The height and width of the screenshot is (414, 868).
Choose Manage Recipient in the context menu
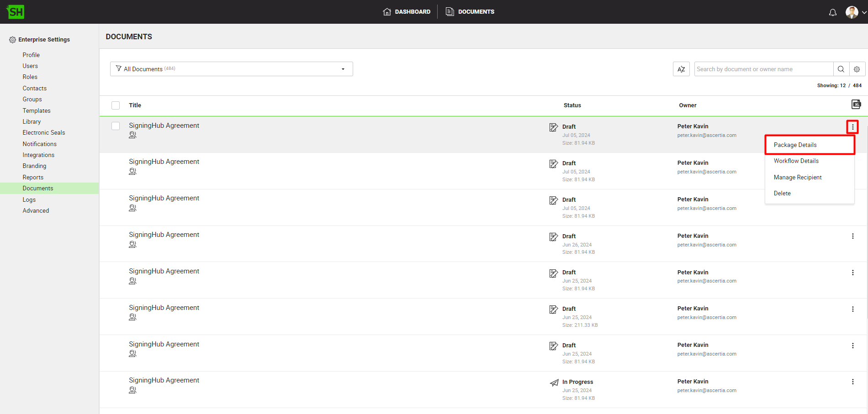pos(797,178)
